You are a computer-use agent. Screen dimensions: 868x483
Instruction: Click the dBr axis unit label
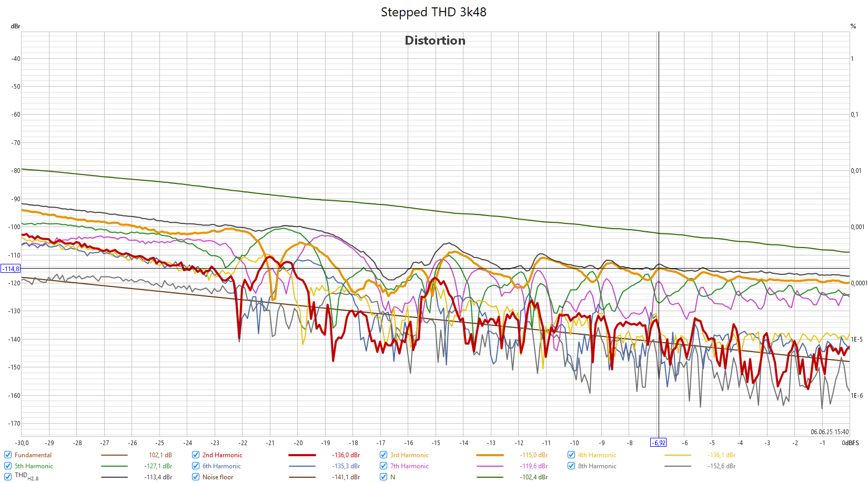[15, 26]
